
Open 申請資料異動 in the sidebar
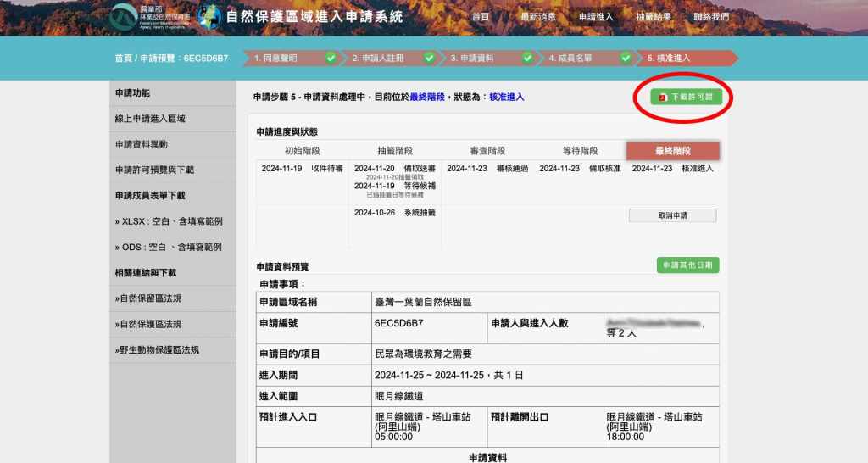(142, 144)
